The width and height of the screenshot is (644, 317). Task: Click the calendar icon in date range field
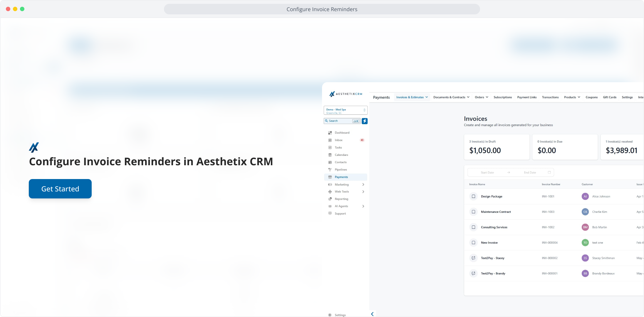click(549, 172)
